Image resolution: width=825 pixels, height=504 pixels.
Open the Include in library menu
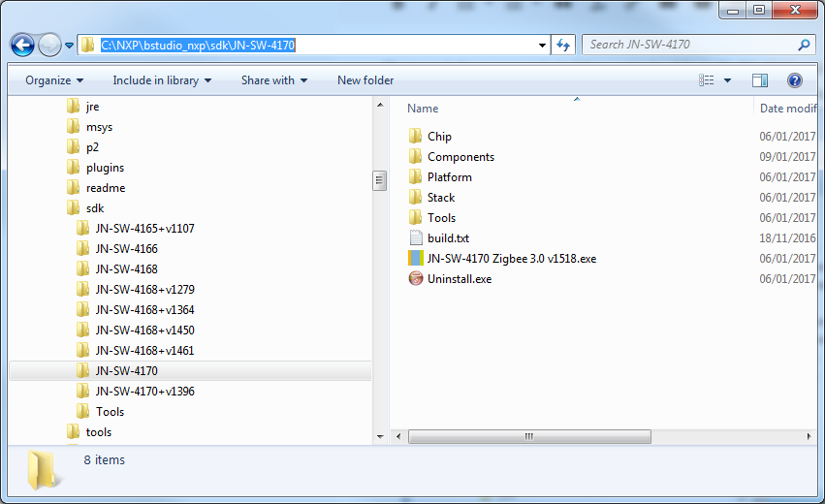[162, 80]
